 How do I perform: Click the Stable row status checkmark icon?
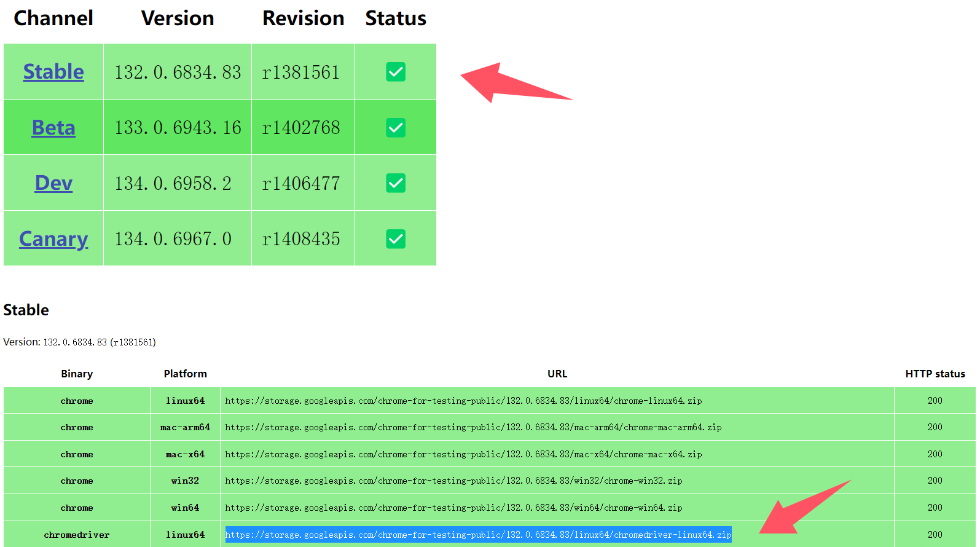coord(396,72)
